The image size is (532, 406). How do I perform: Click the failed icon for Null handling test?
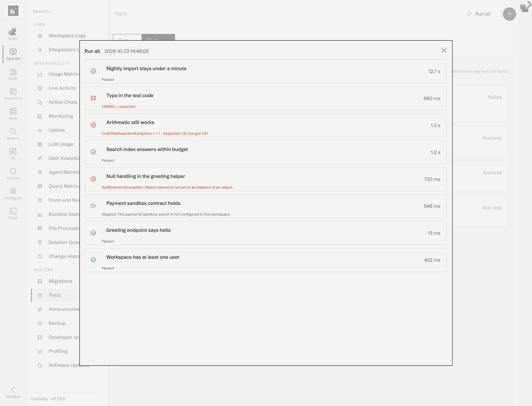tap(93, 179)
